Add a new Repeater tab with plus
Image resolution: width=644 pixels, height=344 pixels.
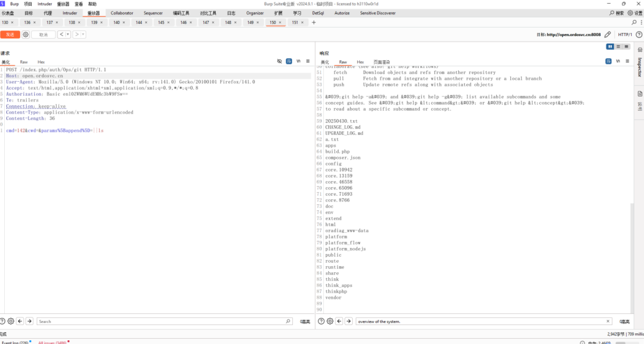314,22
